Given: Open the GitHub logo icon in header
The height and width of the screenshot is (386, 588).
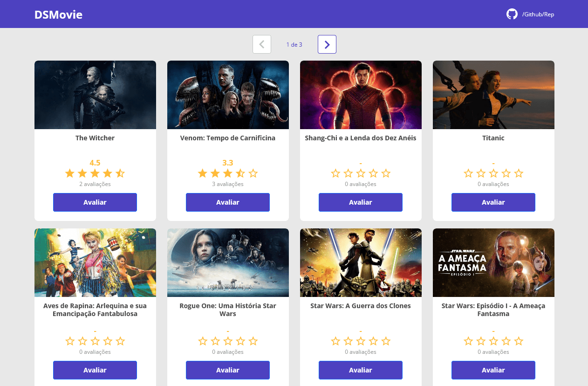Looking at the screenshot, I should pos(512,14).
